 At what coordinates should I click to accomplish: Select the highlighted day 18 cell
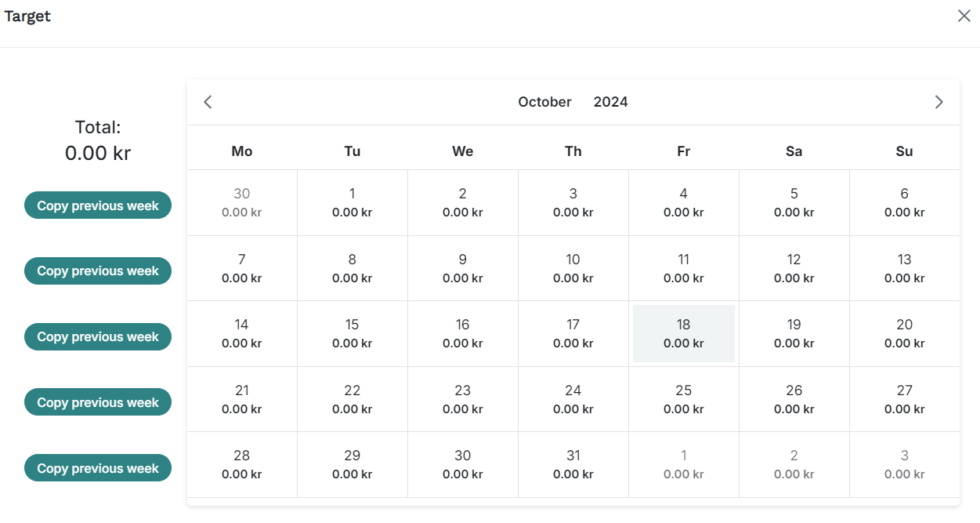click(x=684, y=334)
